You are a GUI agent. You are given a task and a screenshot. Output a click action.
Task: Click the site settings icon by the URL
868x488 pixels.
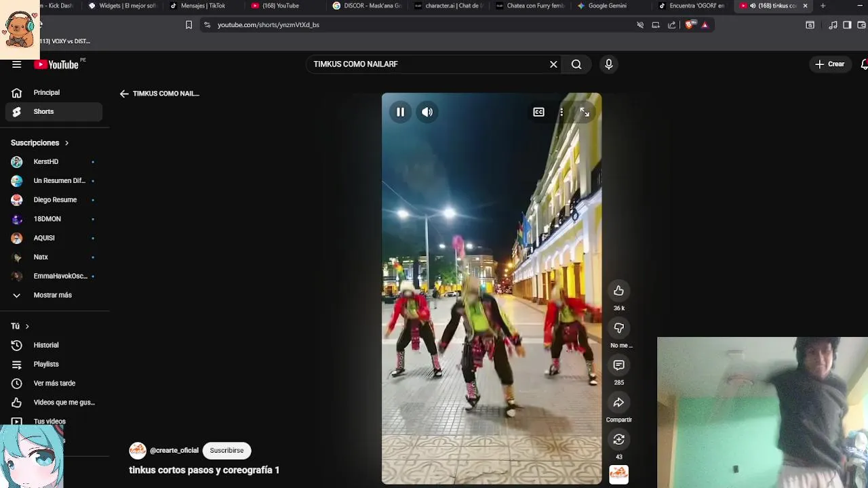pyautogui.click(x=206, y=25)
